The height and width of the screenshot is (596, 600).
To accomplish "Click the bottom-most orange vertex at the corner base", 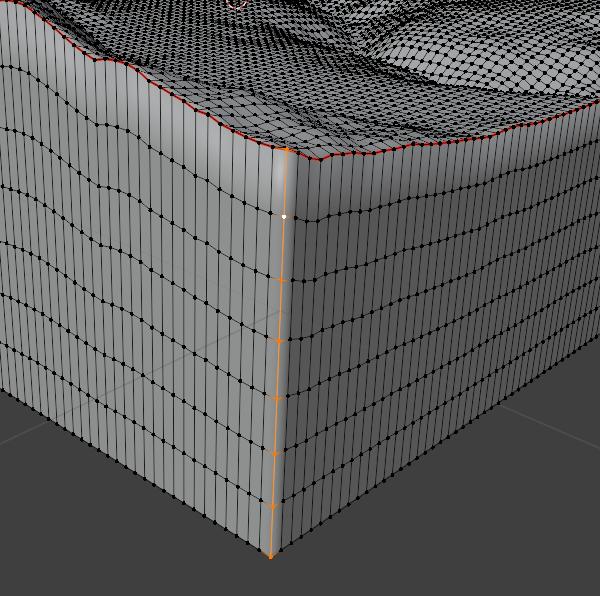I will tap(270, 555).
